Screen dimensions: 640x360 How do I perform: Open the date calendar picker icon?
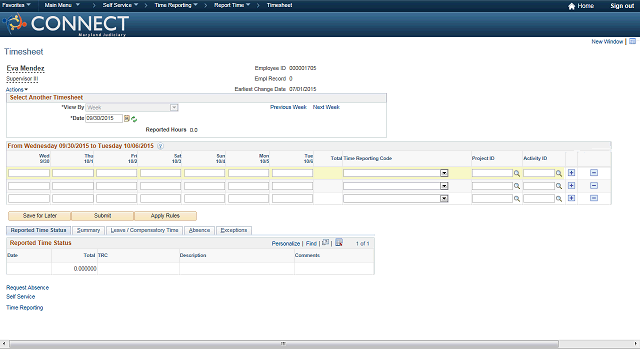127,118
